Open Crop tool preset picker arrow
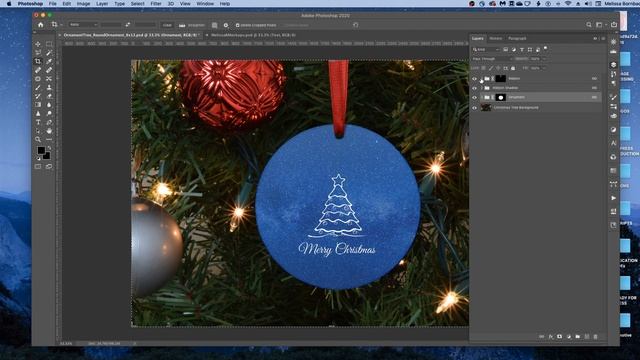This screenshot has width=640, height=360. [x=61, y=25]
